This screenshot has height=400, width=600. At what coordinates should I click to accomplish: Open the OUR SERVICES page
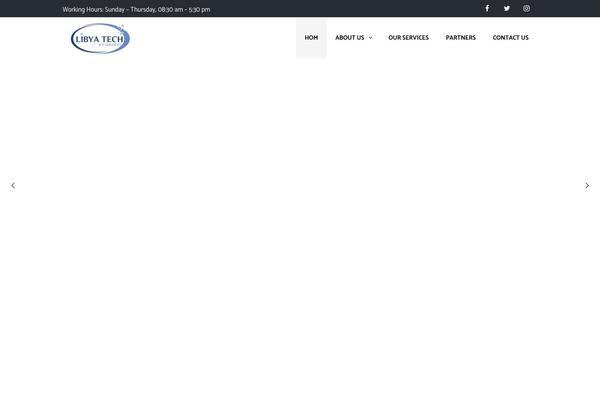(408, 38)
